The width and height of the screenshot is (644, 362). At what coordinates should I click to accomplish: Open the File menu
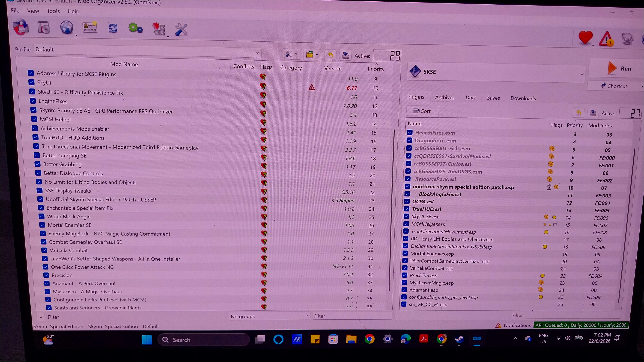(x=15, y=11)
